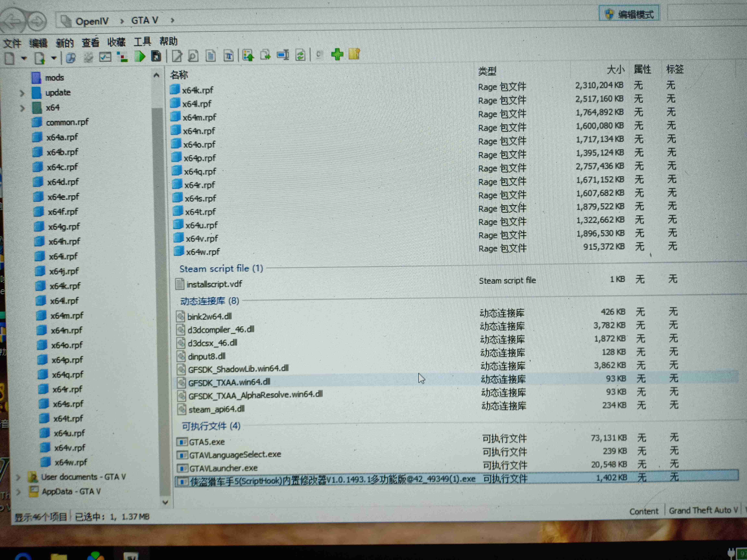Click the Steam script file (1) group header
Screen dimensions: 747x560
(221, 269)
